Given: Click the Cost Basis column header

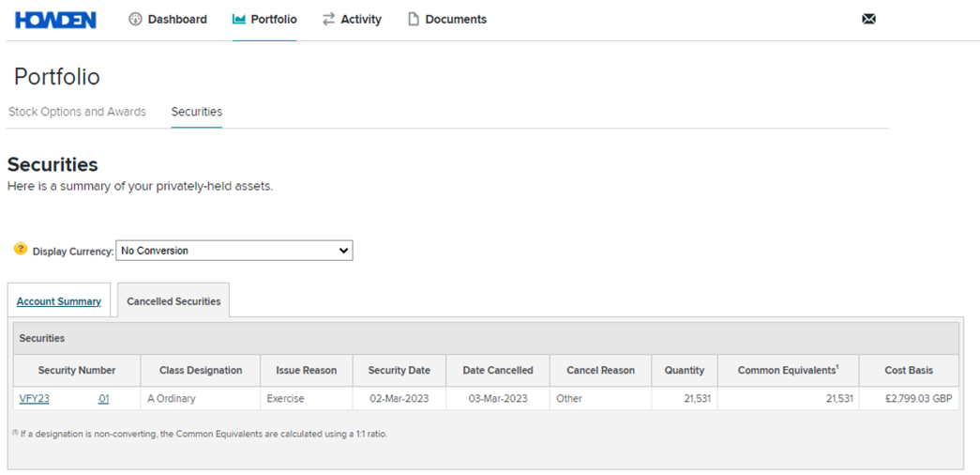Looking at the screenshot, I should (908, 371).
